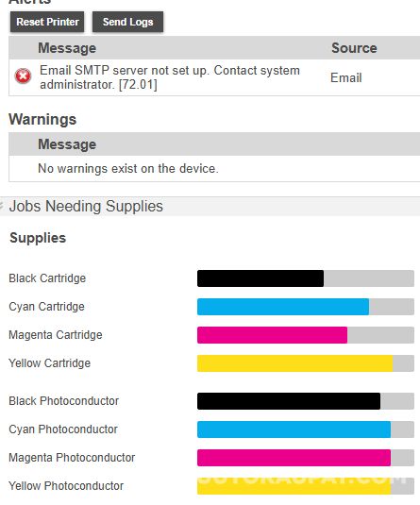Click the Source column header
The image size is (420, 505).
pyautogui.click(x=354, y=48)
